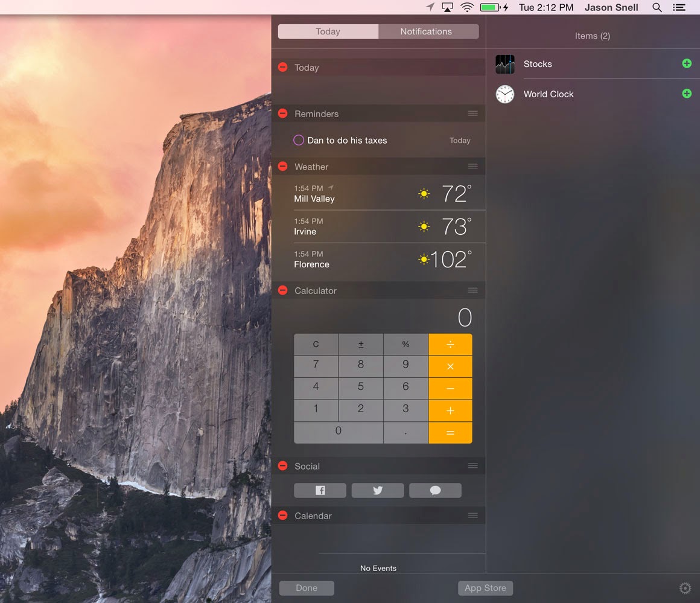Mark 'Dan to do his taxes' complete
Screen dimensions: 700x603
point(299,140)
